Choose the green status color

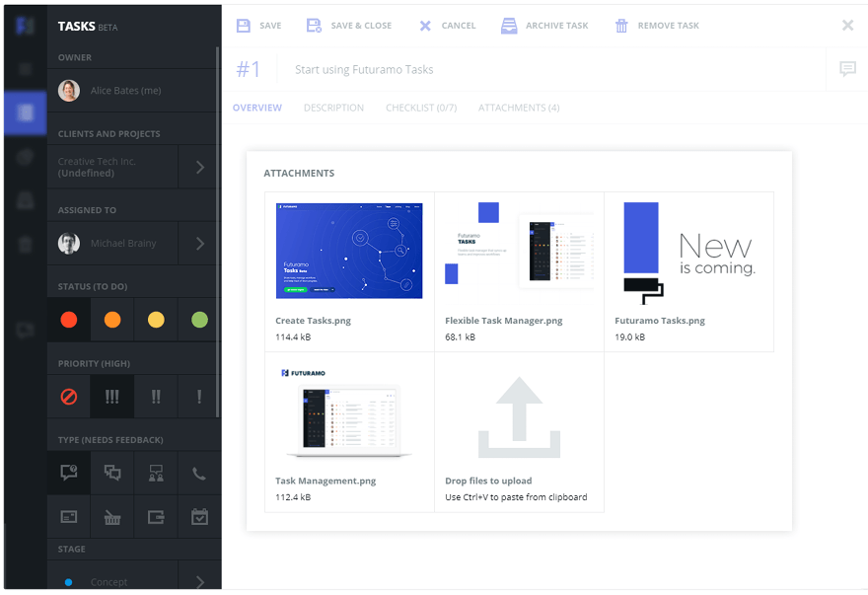(x=199, y=320)
